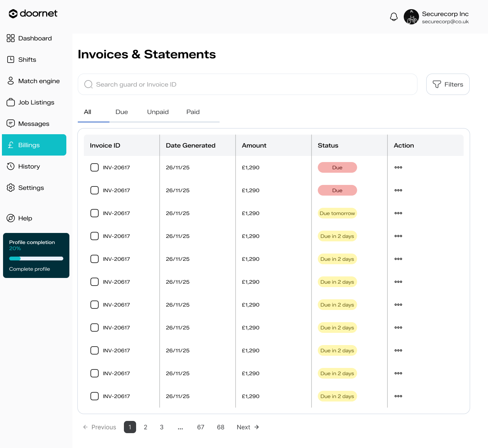
Task: Check the first INV-20617 invoice checkbox
Action: click(94, 167)
